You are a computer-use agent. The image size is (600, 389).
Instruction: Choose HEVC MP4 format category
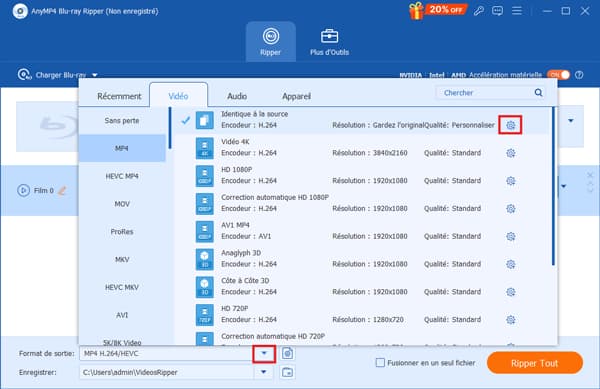coord(122,176)
